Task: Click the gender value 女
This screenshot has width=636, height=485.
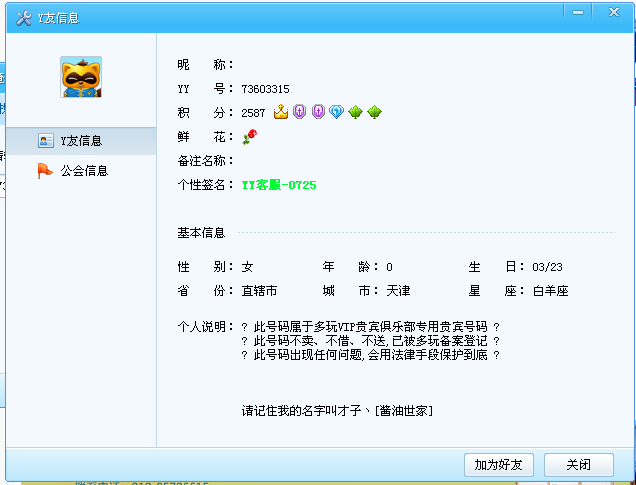Action: click(247, 267)
